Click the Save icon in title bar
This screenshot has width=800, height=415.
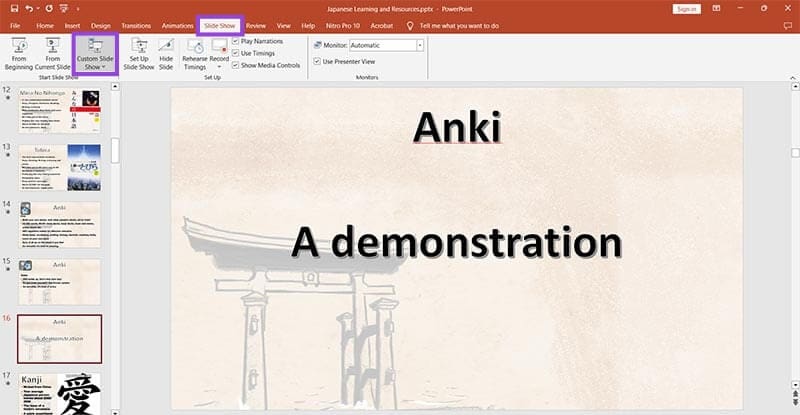point(14,9)
